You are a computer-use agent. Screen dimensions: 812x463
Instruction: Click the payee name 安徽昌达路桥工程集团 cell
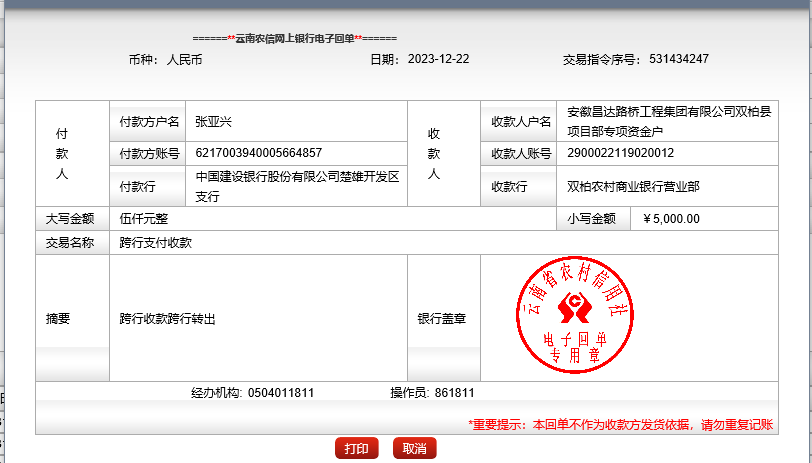pos(668,121)
